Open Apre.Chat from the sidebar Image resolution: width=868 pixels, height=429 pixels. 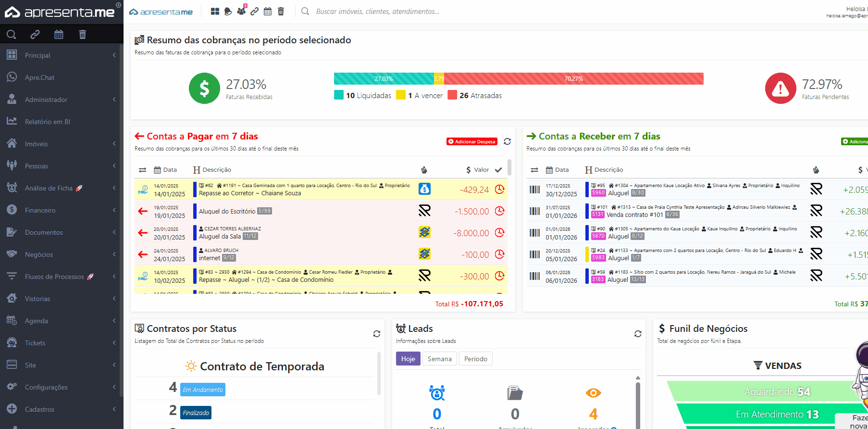tap(62, 77)
